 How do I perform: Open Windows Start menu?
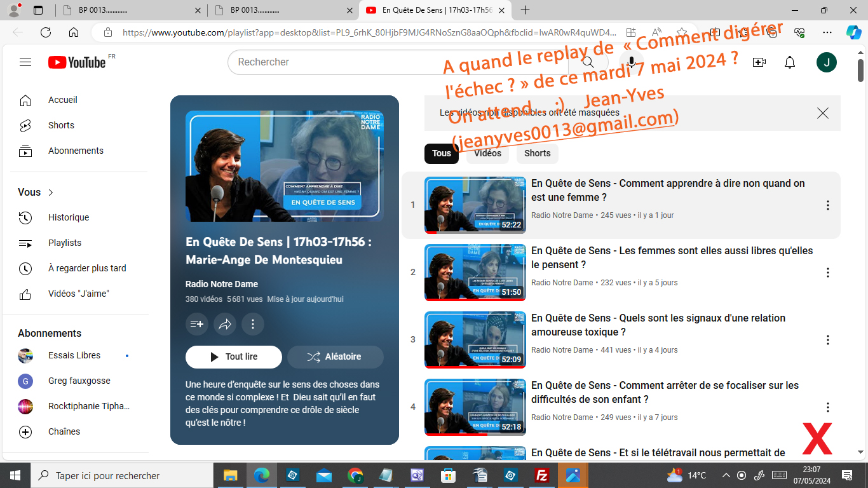click(x=15, y=475)
